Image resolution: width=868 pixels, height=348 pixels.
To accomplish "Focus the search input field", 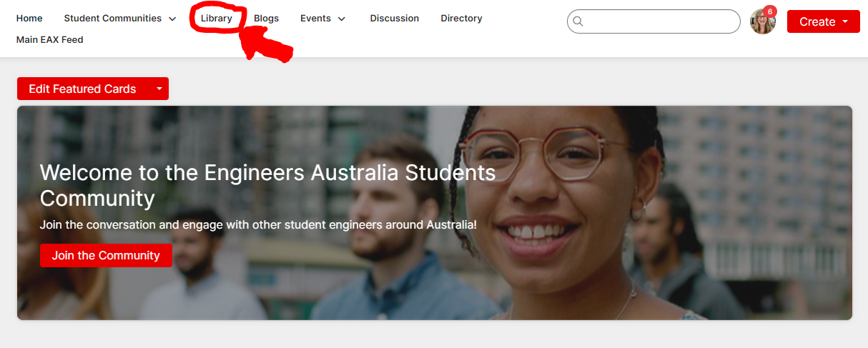I will [x=654, y=21].
